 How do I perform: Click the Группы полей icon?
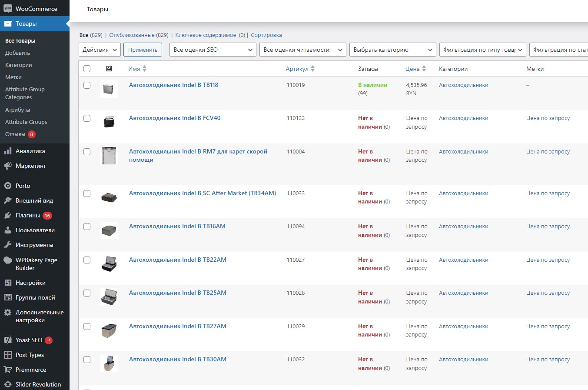click(8, 297)
